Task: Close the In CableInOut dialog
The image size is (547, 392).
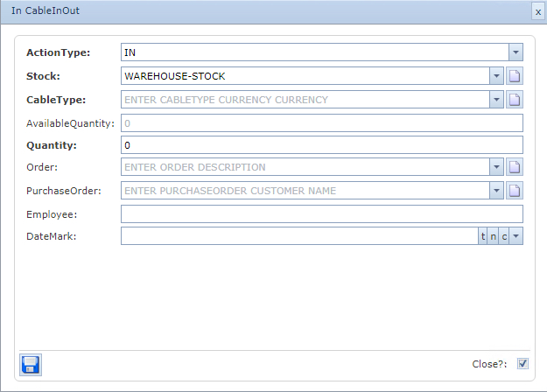Action: click(536, 12)
